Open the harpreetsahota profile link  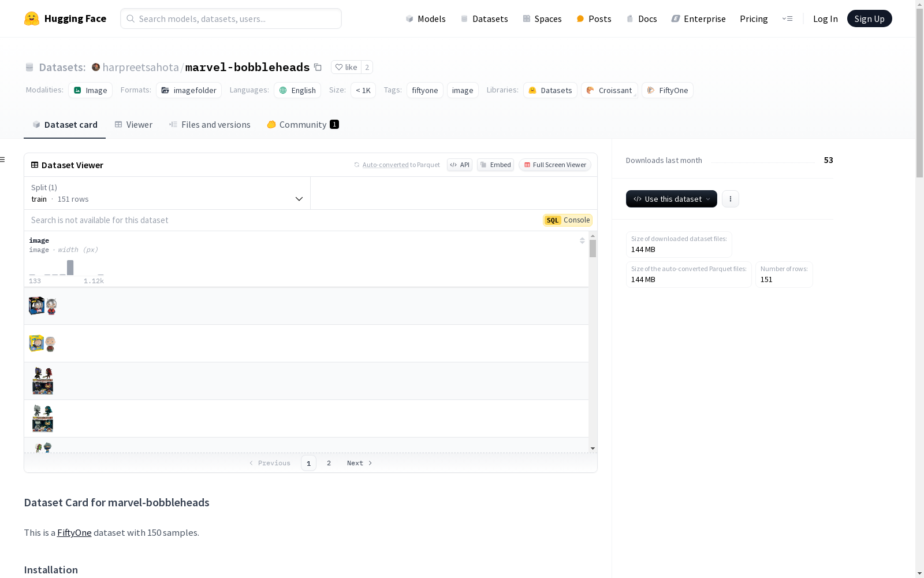[140, 67]
